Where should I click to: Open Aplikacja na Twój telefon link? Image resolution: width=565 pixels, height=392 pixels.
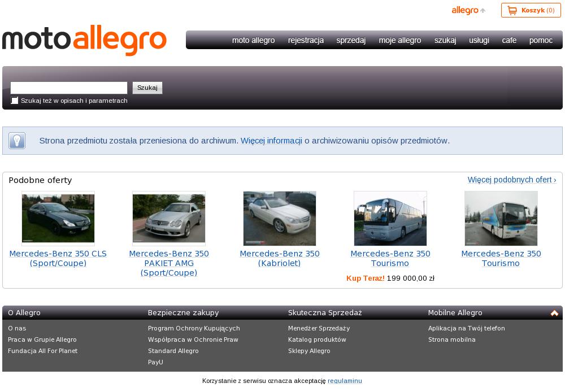tap(467, 328)
